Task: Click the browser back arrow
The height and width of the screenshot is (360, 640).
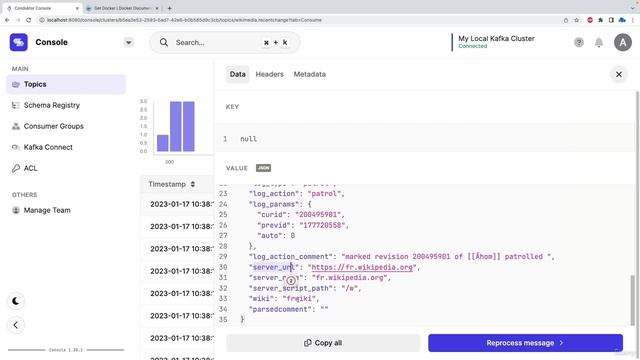Action: tap(7, 20)
